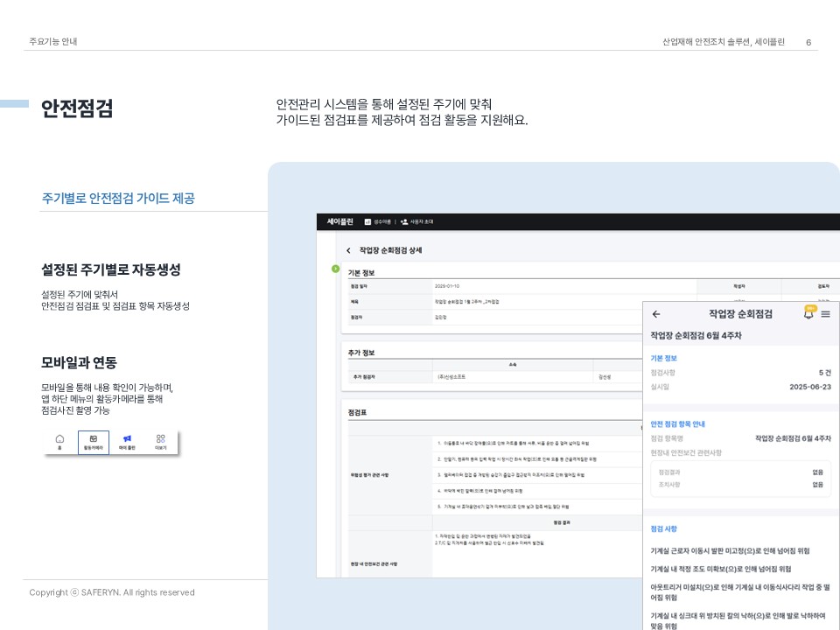Click the user invite icon in top bar
Image resolution: width=840 pixels, height=630 pixels.
(x=404, y=222)
